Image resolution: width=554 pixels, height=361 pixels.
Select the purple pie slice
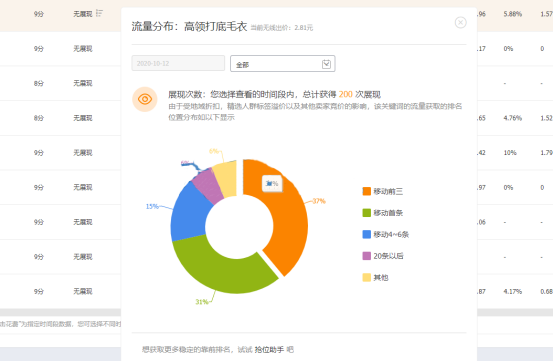[x=208, y=185]
